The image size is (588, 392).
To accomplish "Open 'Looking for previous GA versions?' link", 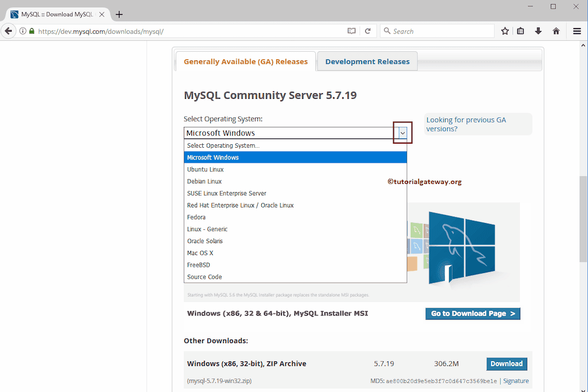I will tap(466, 124).
